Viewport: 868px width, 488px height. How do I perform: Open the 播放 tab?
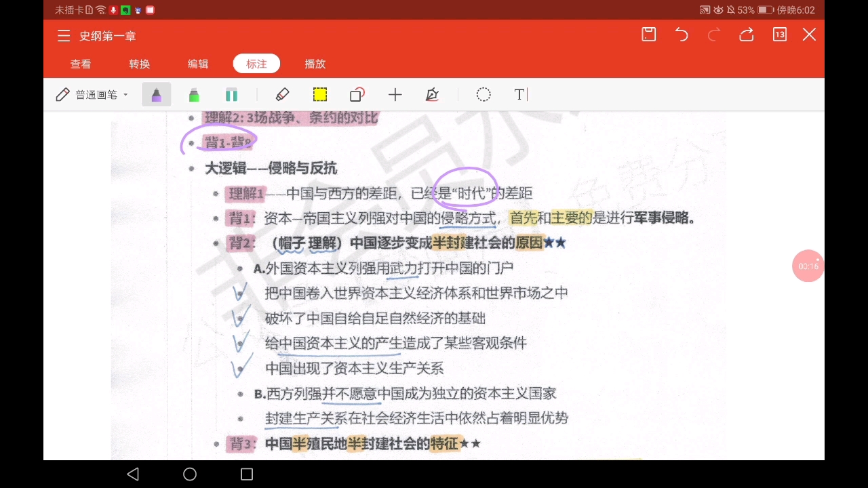315,64
